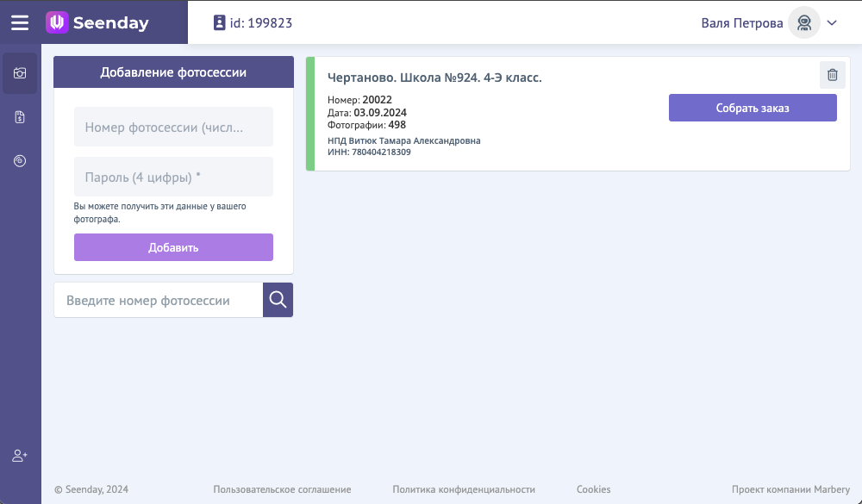Click the Введите номер фотосессии search box
The image size is (862, 504).
[159, 299]
